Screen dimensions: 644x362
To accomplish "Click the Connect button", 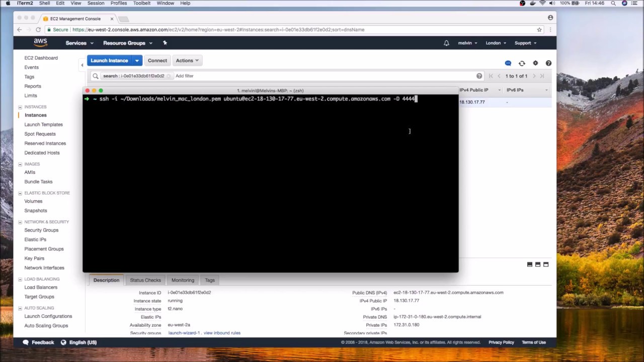I will 157,60.
